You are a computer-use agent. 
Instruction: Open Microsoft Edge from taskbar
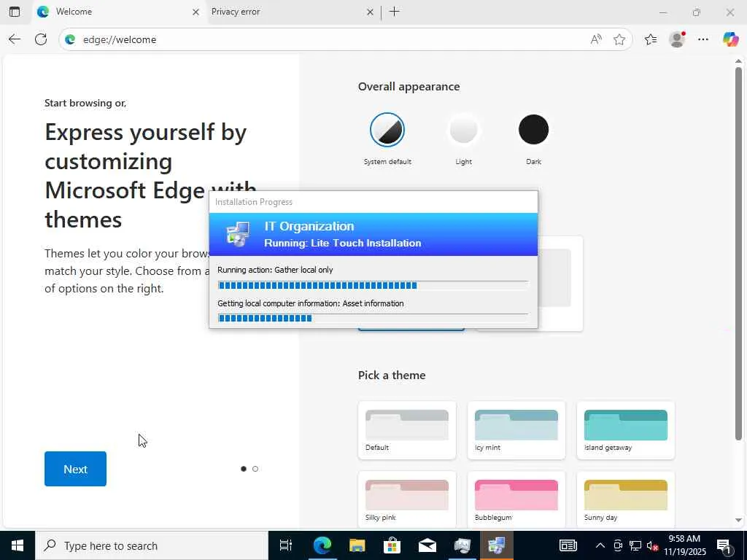322,545
